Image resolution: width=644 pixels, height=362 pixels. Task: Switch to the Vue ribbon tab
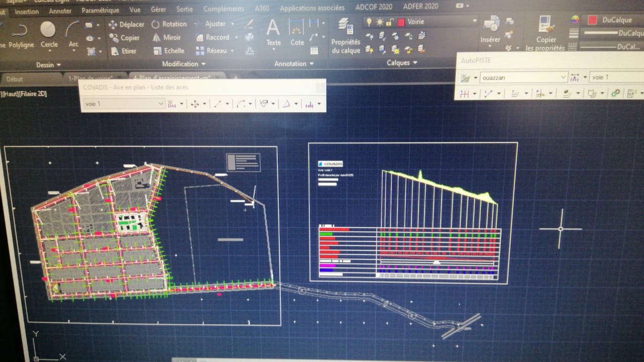pyautogui.click(x=135, y=10)
